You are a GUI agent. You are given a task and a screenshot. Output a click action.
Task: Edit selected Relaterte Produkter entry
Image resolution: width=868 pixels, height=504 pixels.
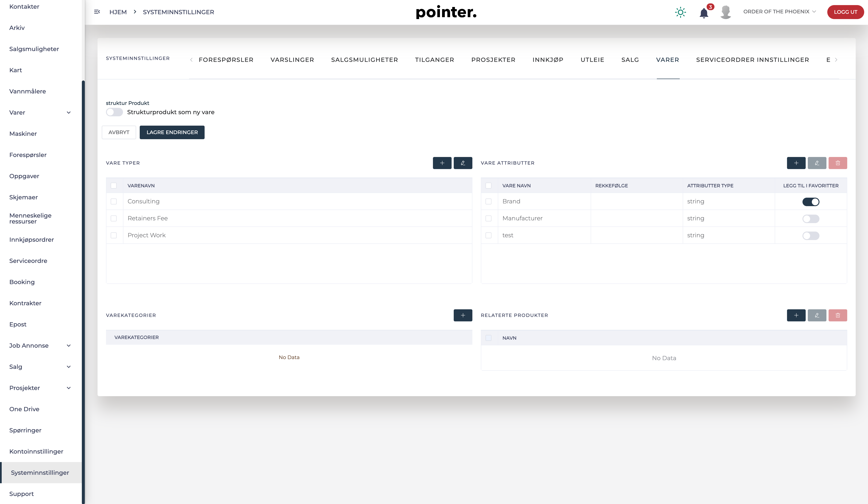pos(817,315)
